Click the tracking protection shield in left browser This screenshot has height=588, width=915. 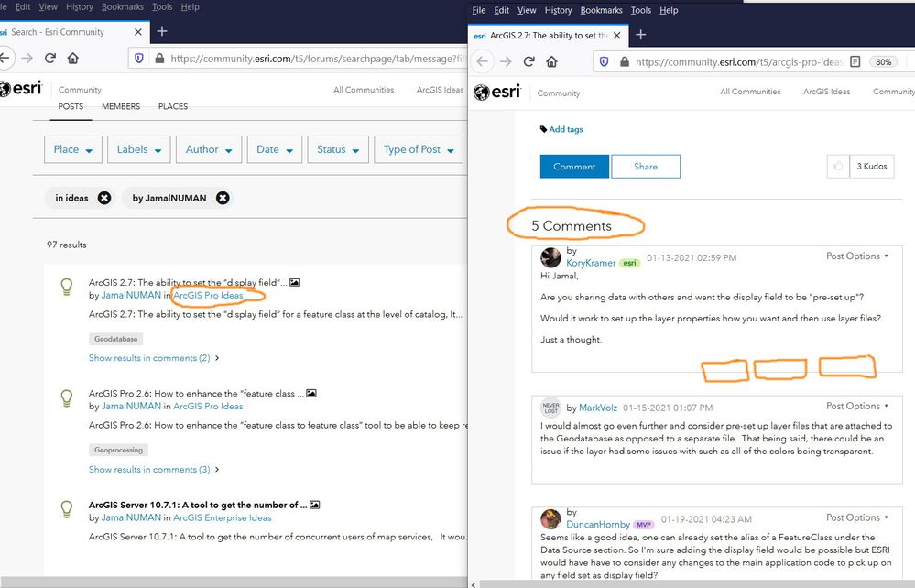(x=139, y=59)
